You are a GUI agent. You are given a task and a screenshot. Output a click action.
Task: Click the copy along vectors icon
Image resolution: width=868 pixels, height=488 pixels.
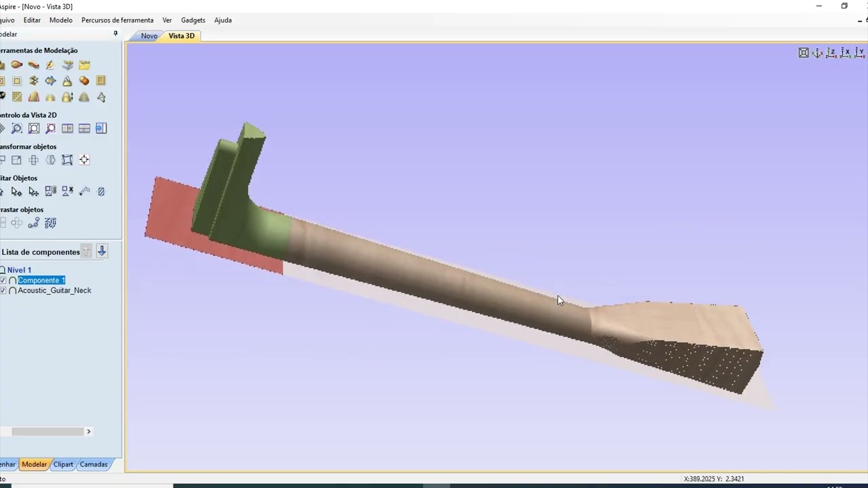pos(33,223)
